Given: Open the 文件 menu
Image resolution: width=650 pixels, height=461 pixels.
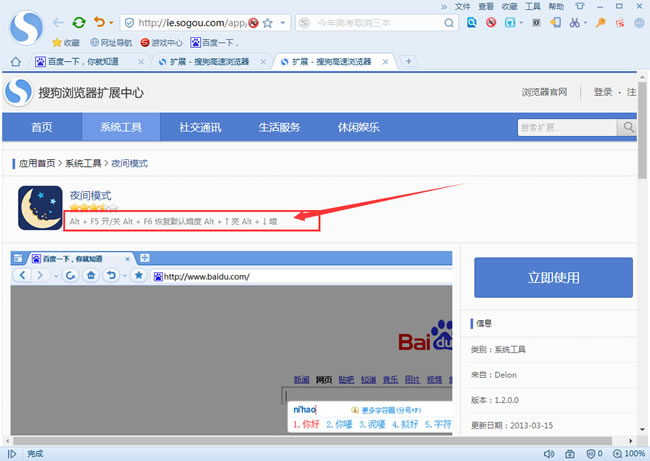Looking at the screenshot, I should click(x=463, y=6).
